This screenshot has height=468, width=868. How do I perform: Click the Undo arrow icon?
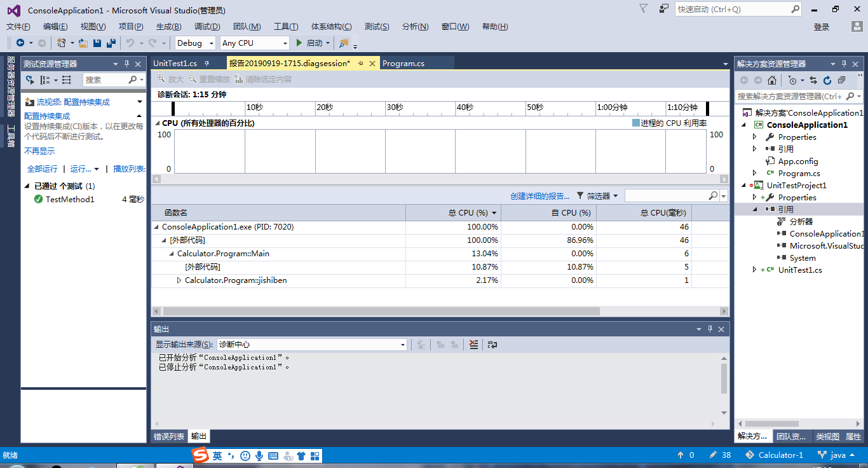[x=130, y=43]
